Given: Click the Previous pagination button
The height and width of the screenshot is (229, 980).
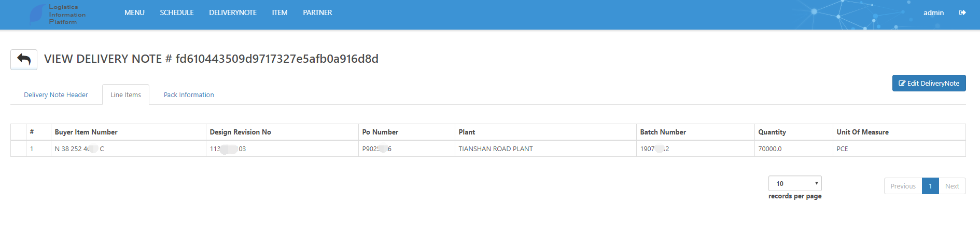Looking at the screenshot, I should pyautogui.click(x=903, y=186).
